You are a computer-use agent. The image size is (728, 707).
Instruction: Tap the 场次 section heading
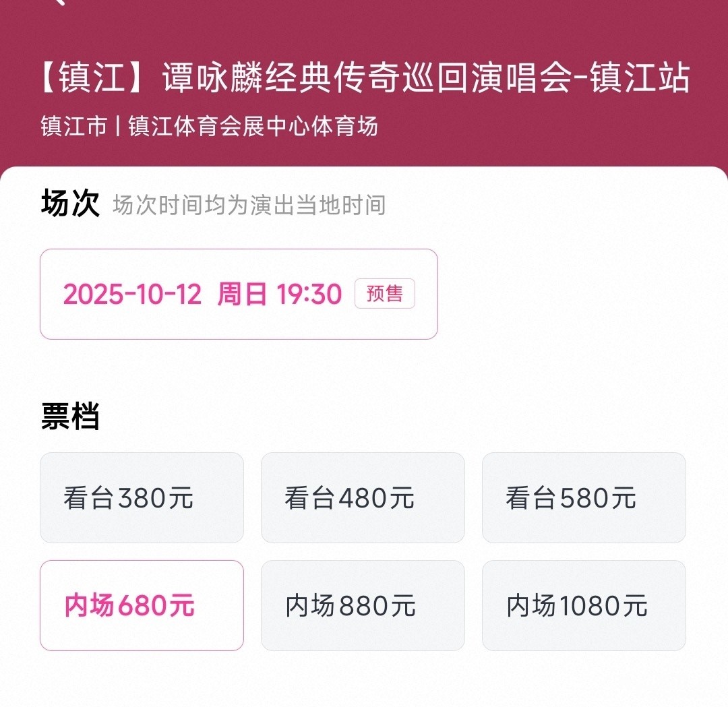(x=70, y=204)
